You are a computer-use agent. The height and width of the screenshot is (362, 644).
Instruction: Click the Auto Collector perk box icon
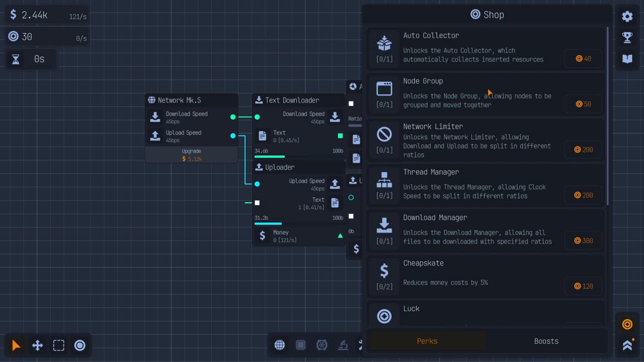[384, 43]
